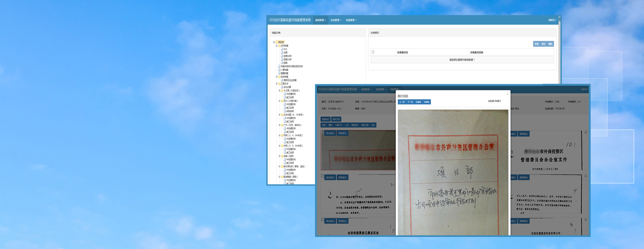Click 拍照 in the image toolbar
644x249 pixels.
(324, 125)
